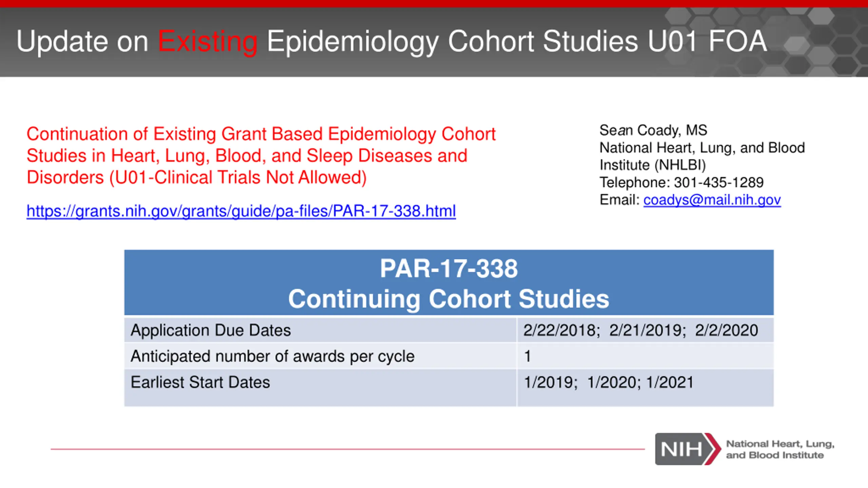Click the red word 'Existing' in title
Screen dimensions: 868x488
[x=208, y=41]
